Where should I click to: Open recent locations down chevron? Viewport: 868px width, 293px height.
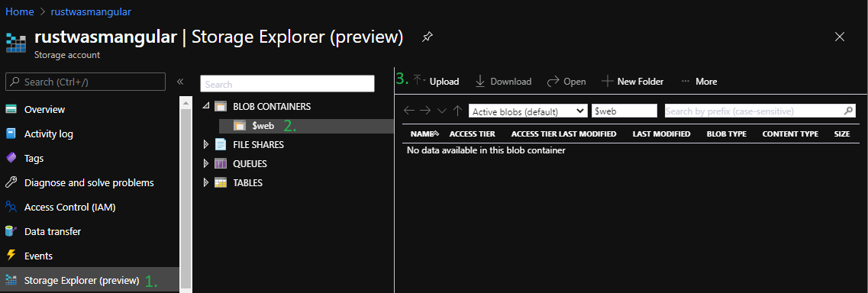pos(441,111)
